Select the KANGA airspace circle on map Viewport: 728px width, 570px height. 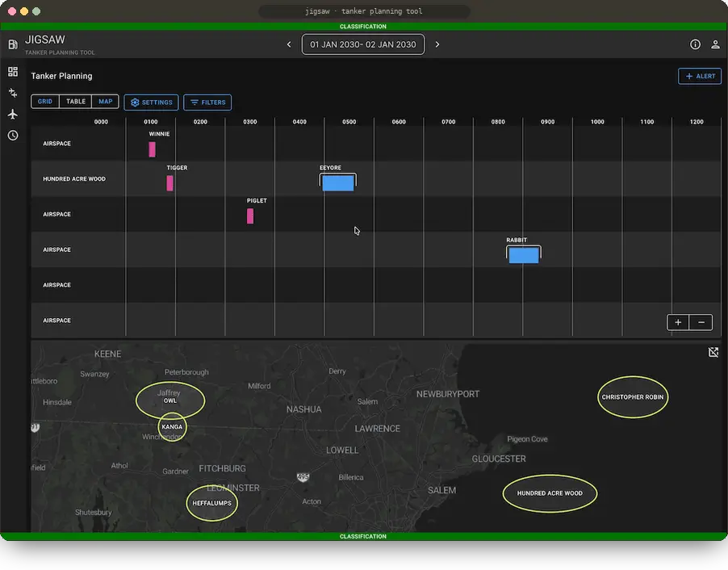point(172,426)
